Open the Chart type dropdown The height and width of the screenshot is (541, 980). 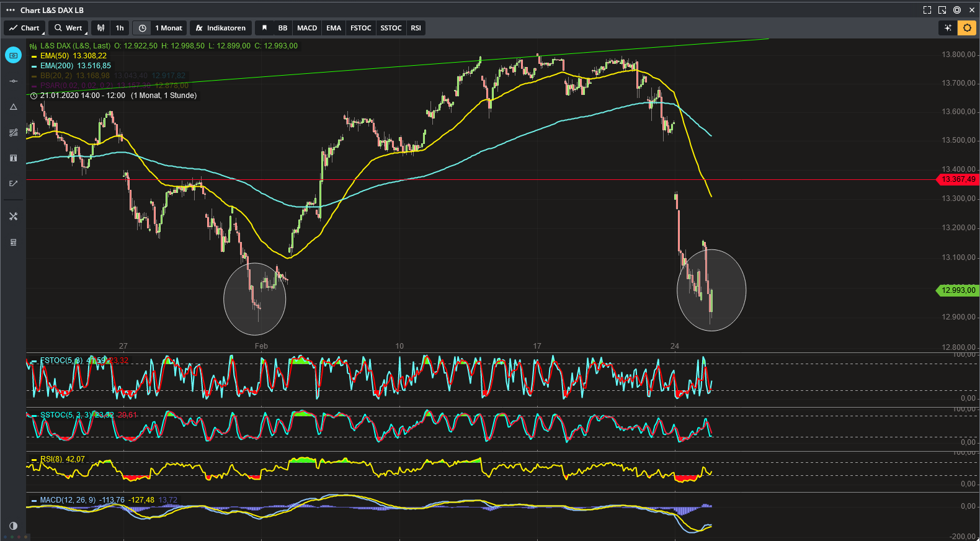pyautogui.click(x=25, y=28)
